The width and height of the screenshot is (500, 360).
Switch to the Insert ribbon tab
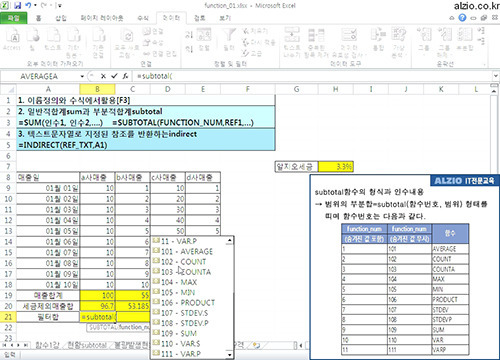(x=61, y=18)
